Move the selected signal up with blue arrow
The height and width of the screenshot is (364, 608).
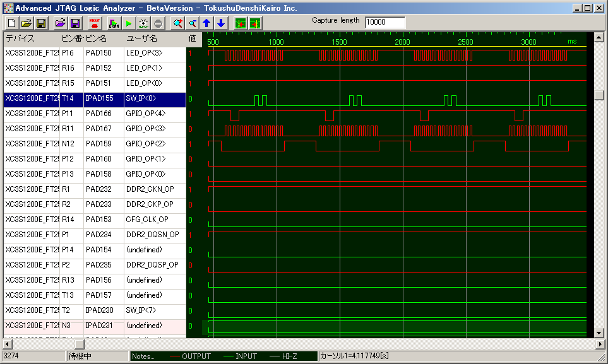(206, 23)
